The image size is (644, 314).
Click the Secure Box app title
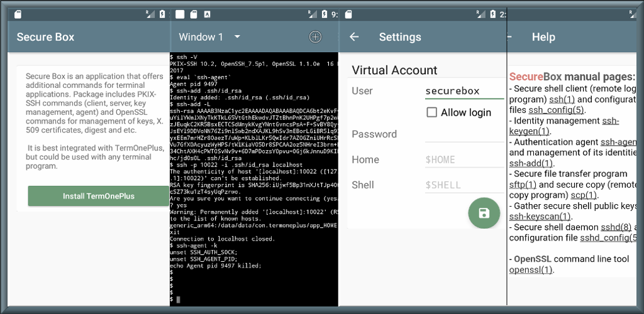tap(45, 37)
